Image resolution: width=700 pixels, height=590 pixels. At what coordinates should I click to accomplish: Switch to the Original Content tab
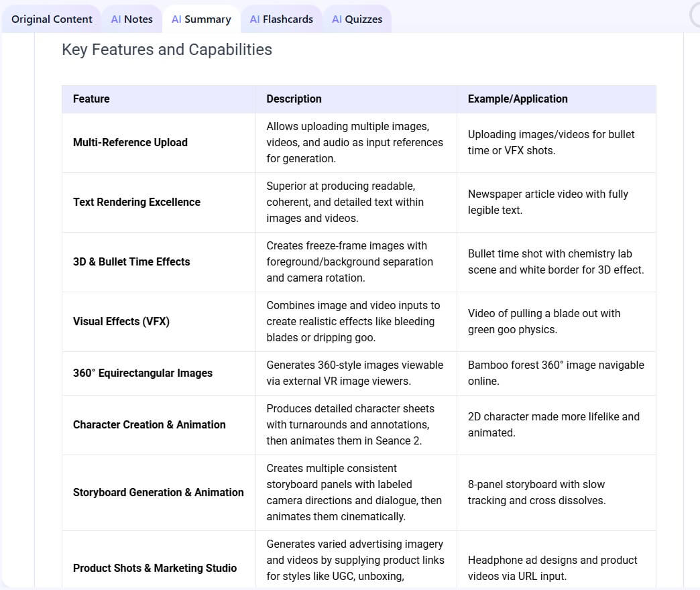(52, 19)
